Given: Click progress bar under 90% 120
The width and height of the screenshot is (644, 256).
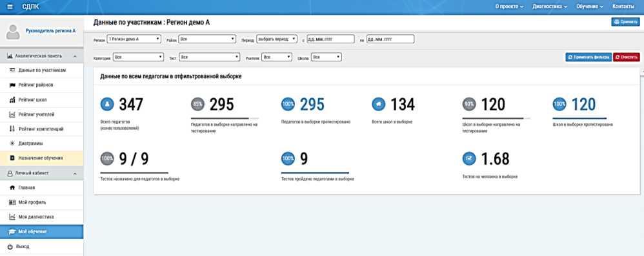Looking at the screenshot, I should [496, 118].
